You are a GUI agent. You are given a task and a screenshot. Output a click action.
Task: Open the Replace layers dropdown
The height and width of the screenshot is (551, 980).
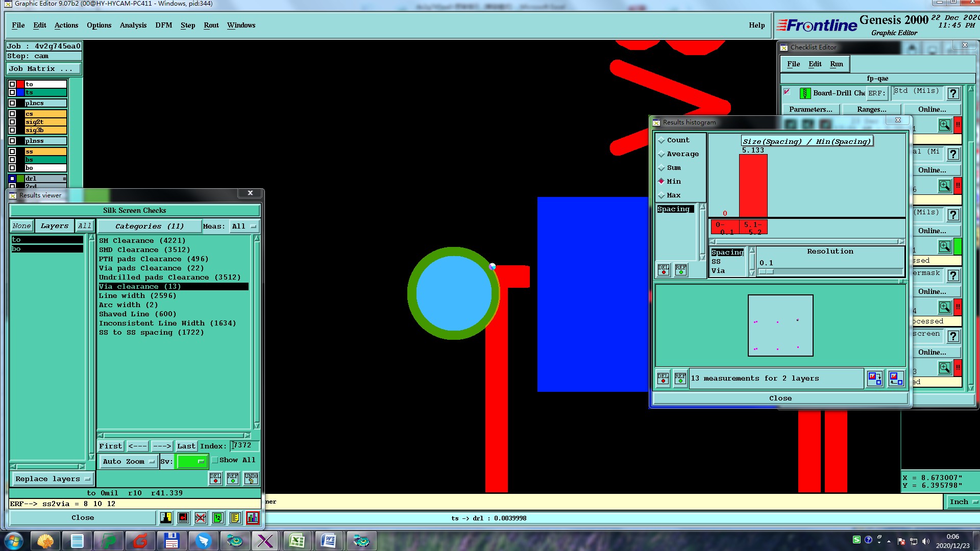(x=53, y=479)
